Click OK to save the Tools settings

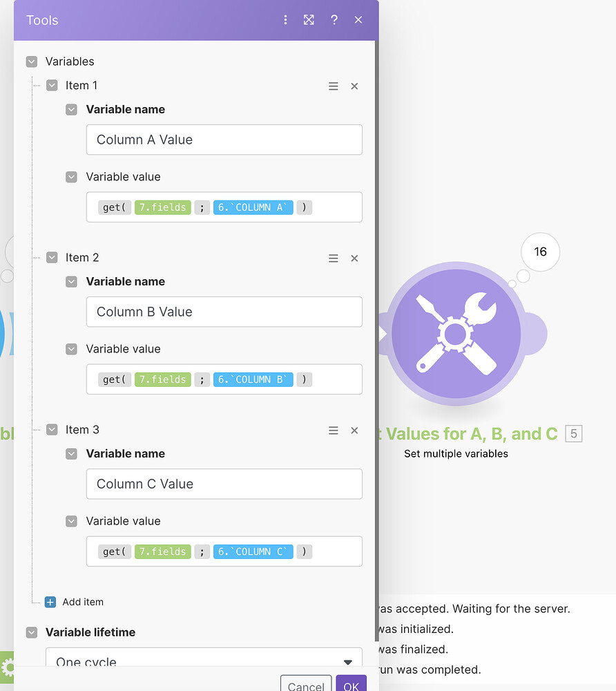351,683
